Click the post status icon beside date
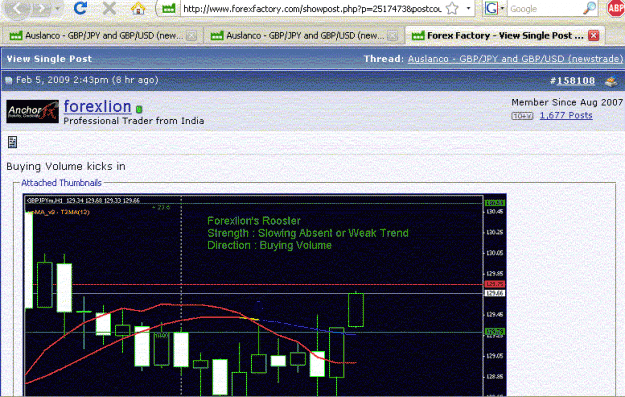This screenshot has height=397, width=625. pos(9,81)
